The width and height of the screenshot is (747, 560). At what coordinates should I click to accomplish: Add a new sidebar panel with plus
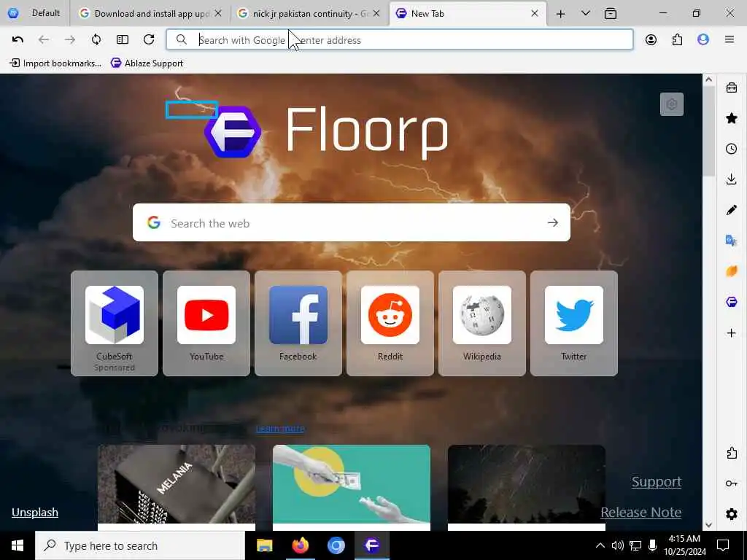731,332
